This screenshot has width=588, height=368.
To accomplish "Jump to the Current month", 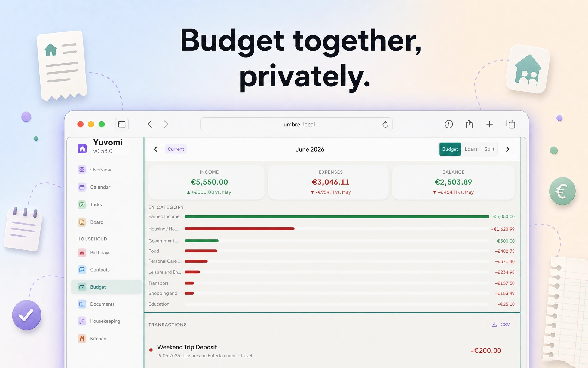I will pyautogui.click(x=176, y=149).
